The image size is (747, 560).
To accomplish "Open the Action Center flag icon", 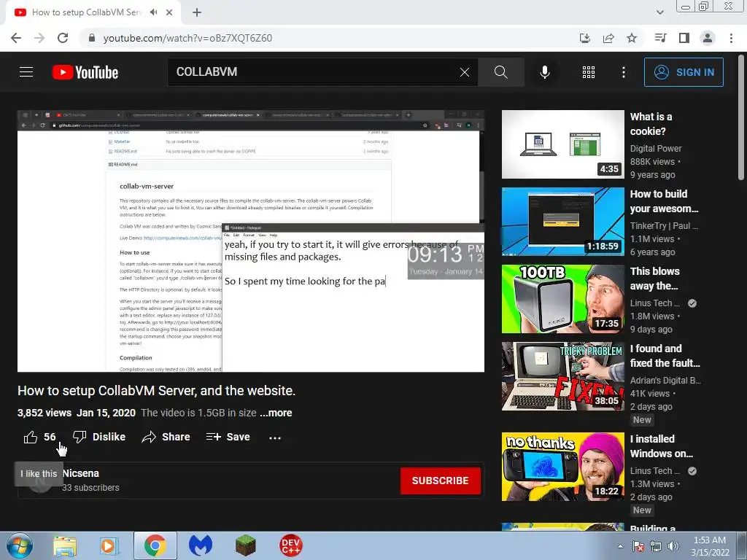I will (x=638, y=547).
